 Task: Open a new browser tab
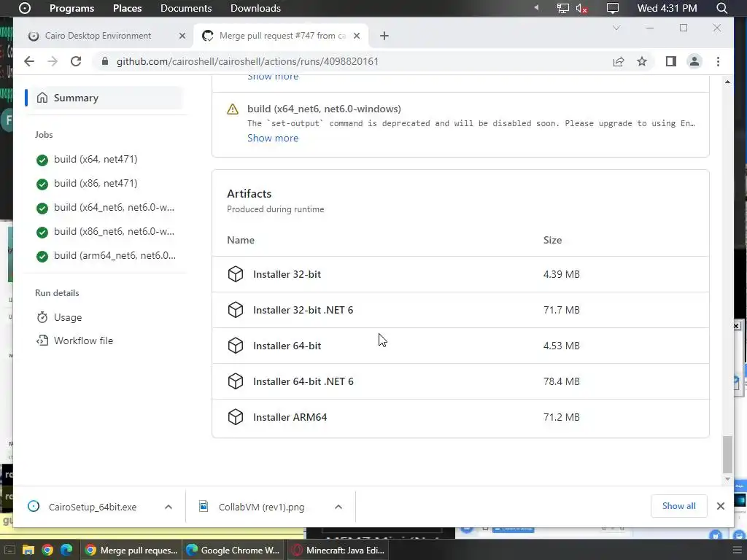(x=384, y=36)
